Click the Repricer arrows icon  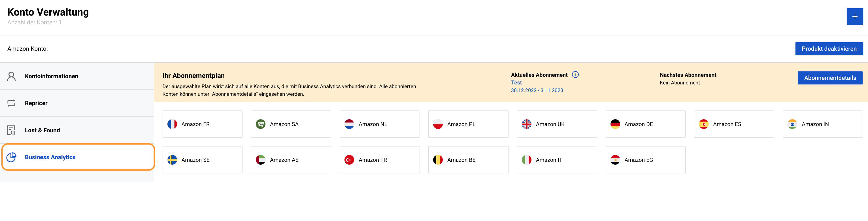click(x=11, y=103)
